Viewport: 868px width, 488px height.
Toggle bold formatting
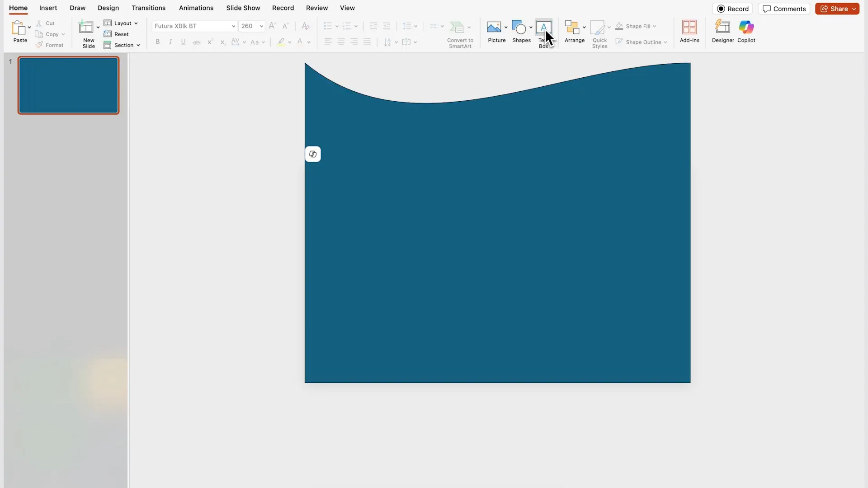pyautogui.click(x=158, y=42)
